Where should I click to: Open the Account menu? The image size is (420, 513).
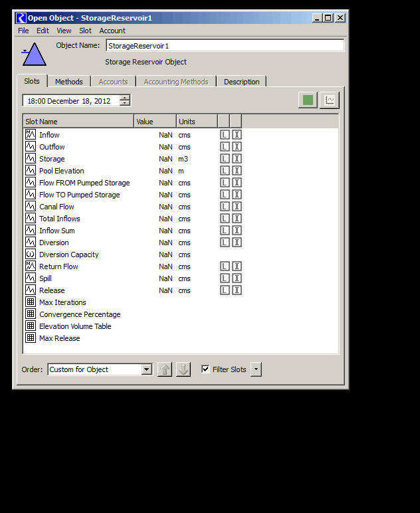click(x=112, y=31)
